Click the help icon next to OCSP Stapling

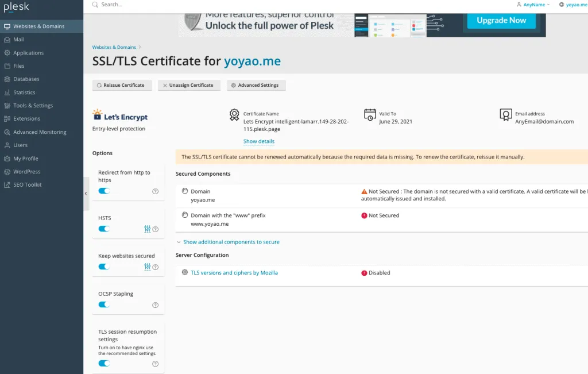155,305
